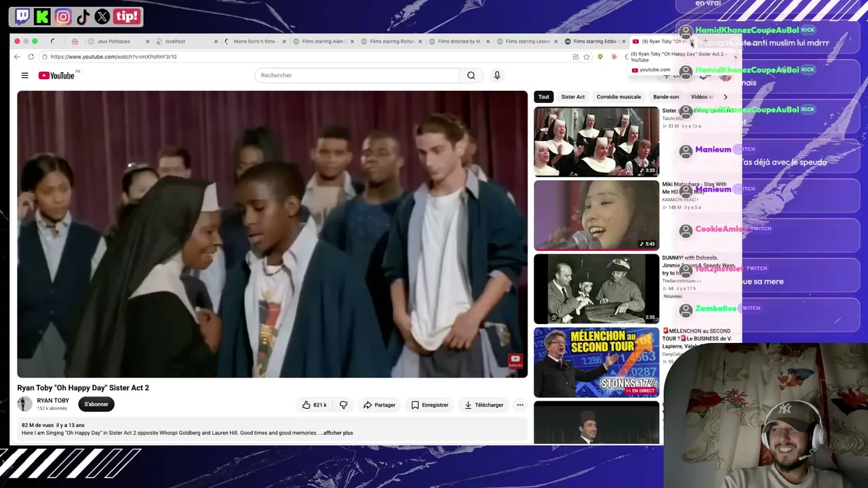Select the Sister Act filter chip
Viewport: 868px width, 488px height.
[573, 97]
